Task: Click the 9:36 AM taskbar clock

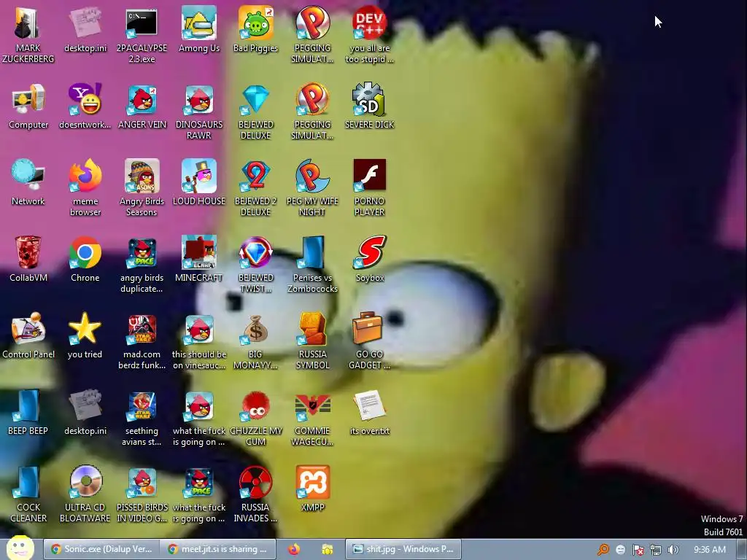Action: coord(709,550)
